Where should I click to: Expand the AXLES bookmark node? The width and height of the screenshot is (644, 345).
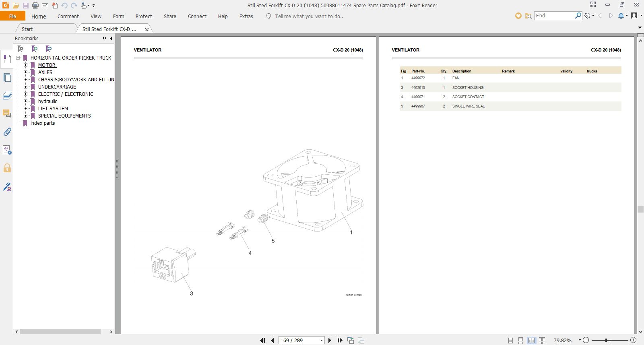tap(26, 72)
